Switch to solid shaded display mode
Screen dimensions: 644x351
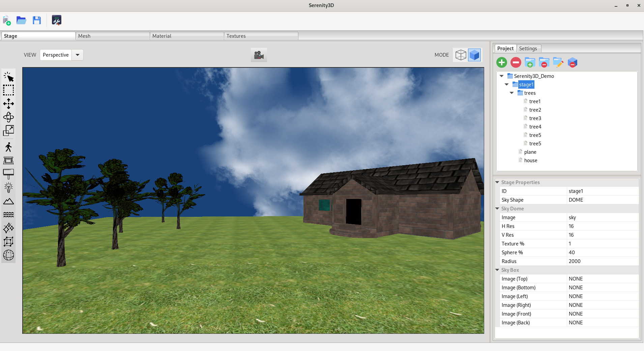(474, 55)
